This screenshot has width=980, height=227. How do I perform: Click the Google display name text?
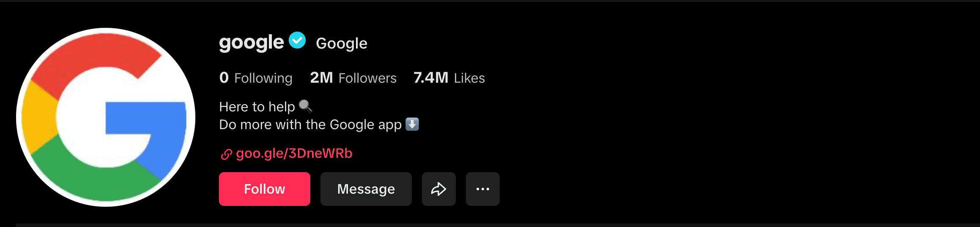pyautogui.click(x=342, y=43)
